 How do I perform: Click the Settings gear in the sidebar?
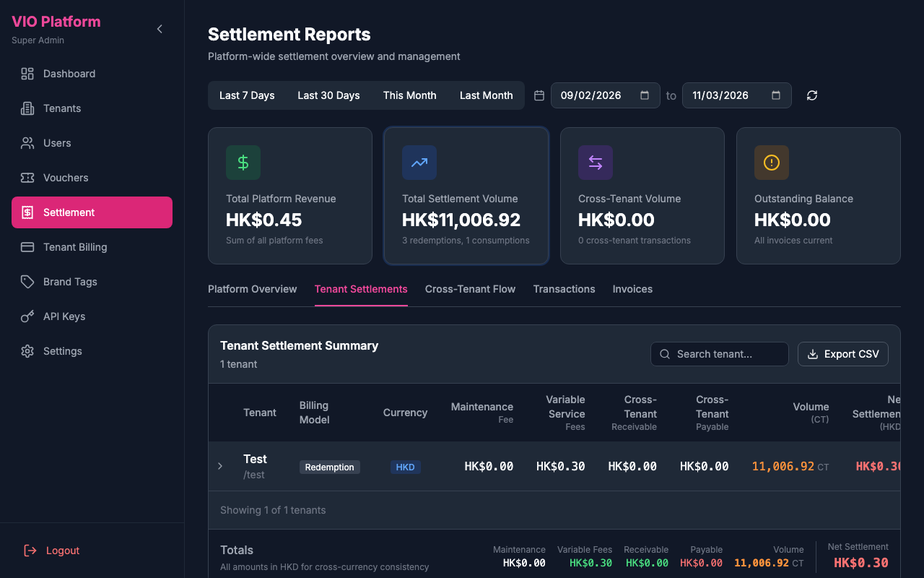tap(27, 351)
